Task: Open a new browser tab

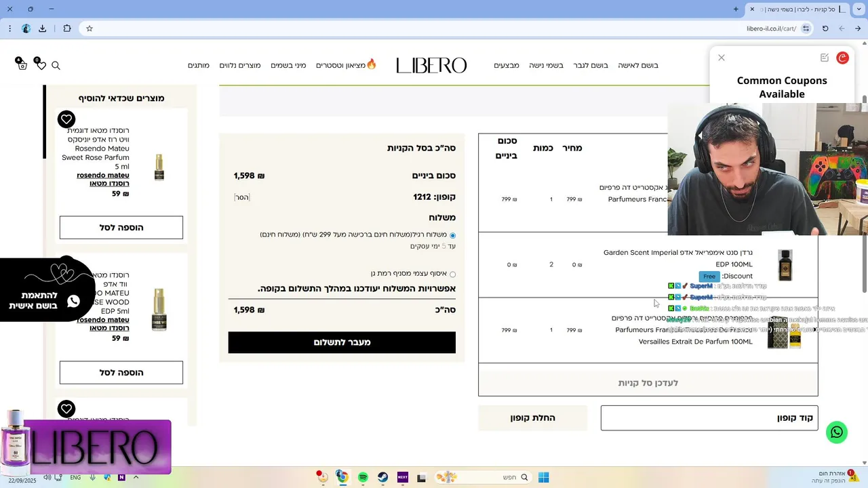Action: [736, 9]
